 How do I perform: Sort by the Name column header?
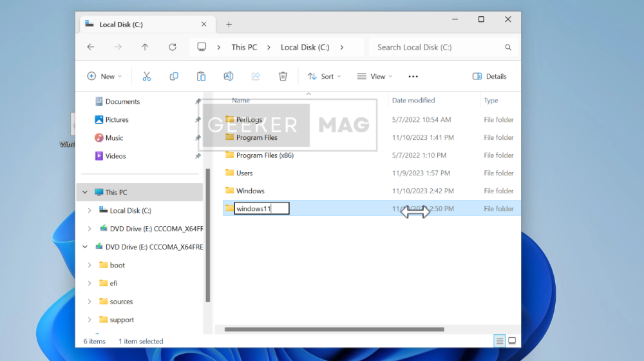point(241,101)
